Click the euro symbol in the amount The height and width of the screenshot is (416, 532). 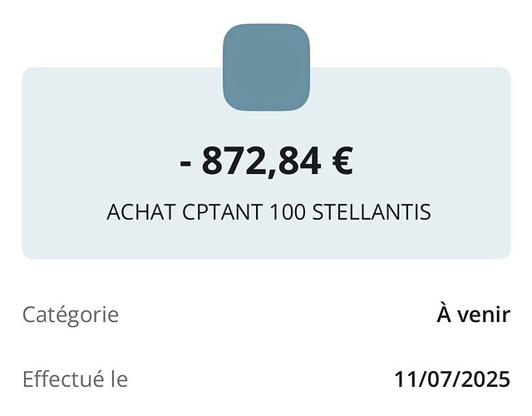pos(342,161)
